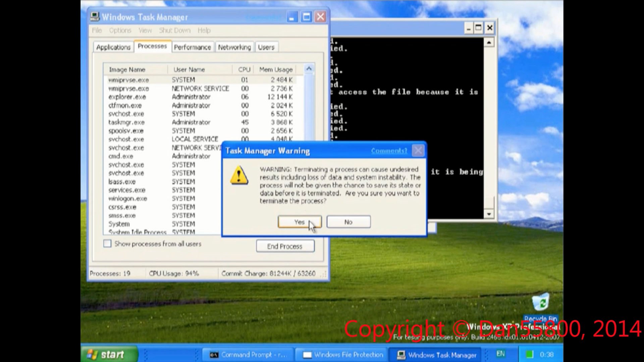Click No to cancel process termination

click(348, 222)
